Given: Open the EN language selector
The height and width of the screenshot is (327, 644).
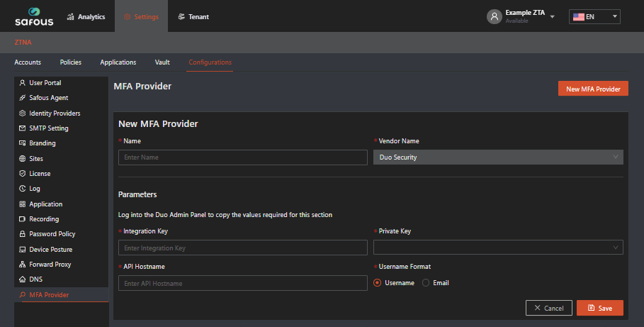Looking at the screenshot, I should [594, 16].
